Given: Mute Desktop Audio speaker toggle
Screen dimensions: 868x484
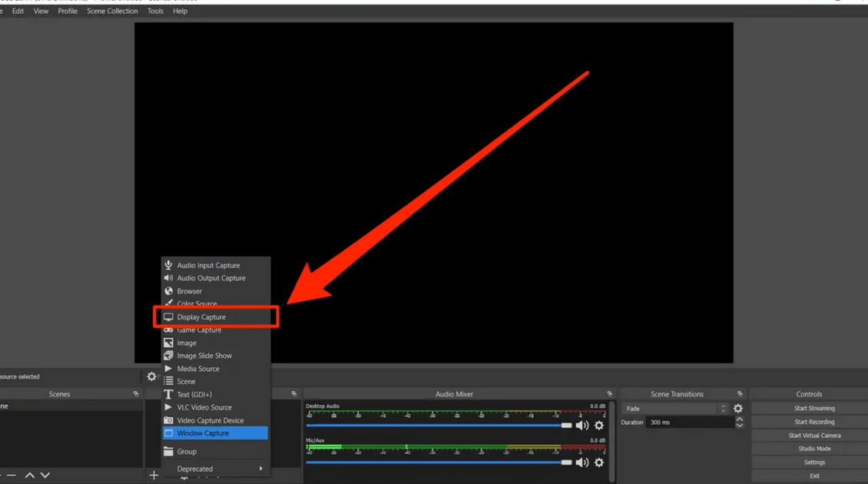Looking at the screenshot, I should point(582,425).
